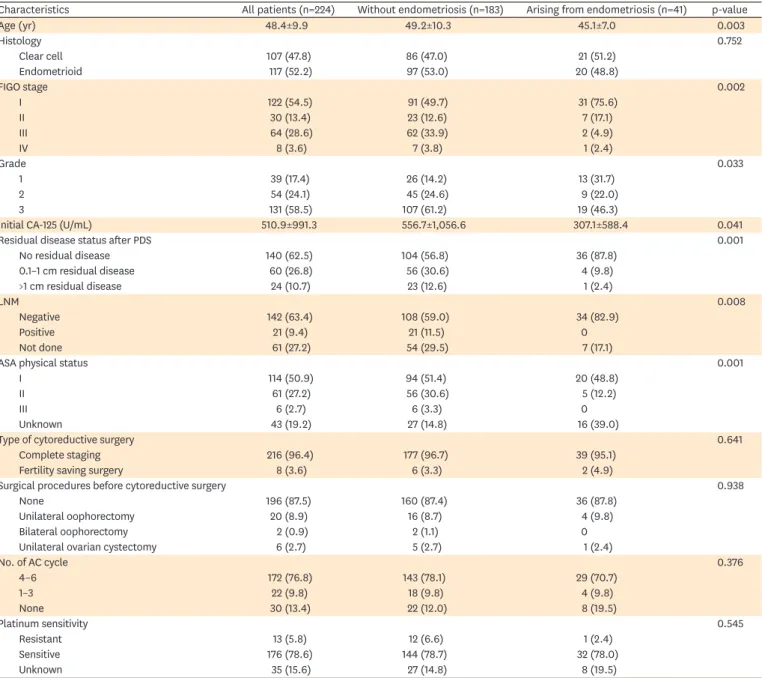The image size is (762, 678).
Task: Select the '4–6' AC cycle row label
Action: pos(27,578)
